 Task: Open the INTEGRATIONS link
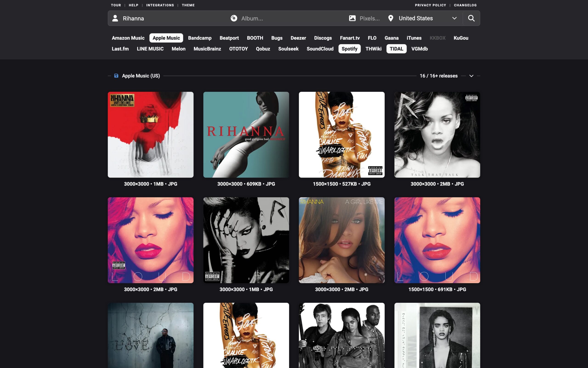pos(160,5)
